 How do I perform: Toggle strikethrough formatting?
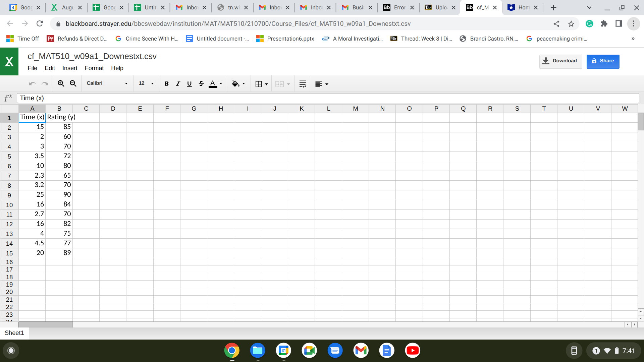201,84
